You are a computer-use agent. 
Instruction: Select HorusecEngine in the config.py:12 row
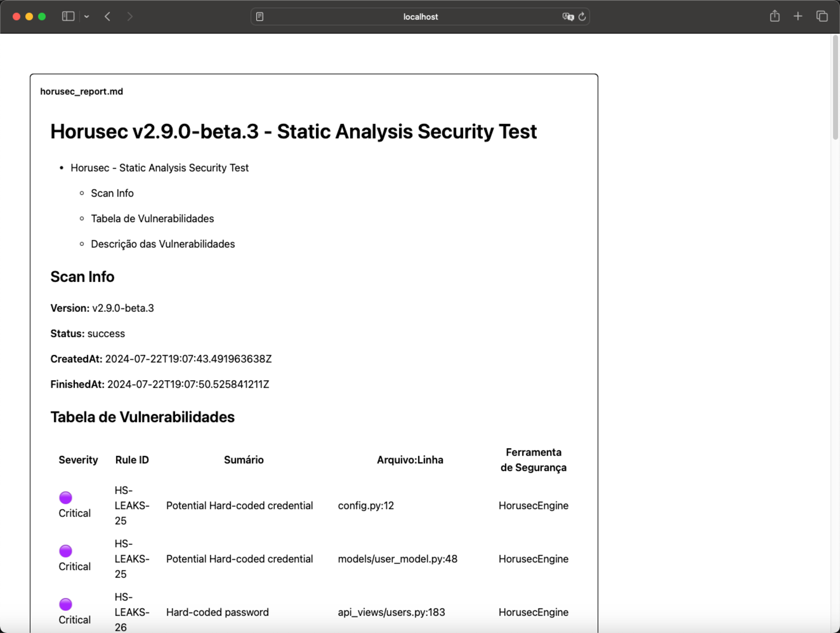[x=533, y=505]
